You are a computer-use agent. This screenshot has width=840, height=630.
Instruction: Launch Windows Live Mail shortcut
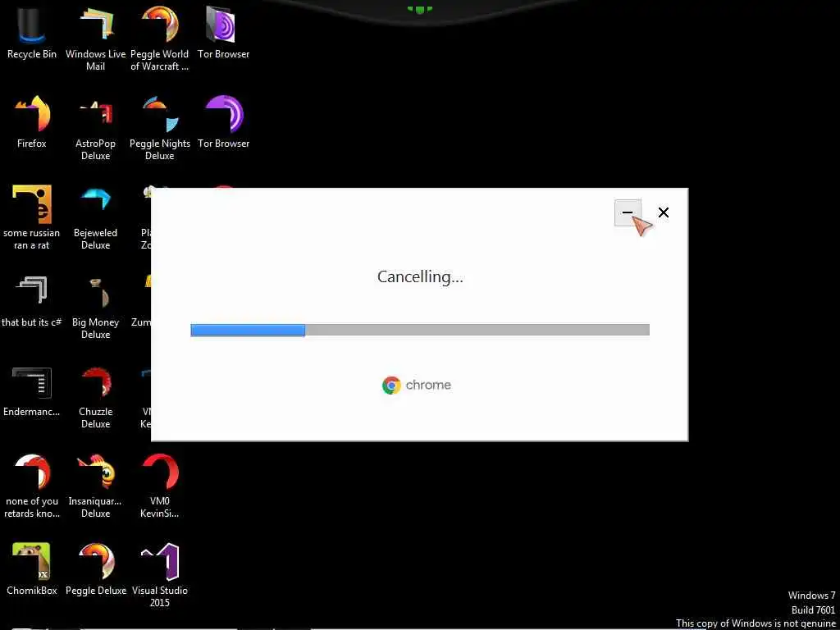[x=95, y=38]
